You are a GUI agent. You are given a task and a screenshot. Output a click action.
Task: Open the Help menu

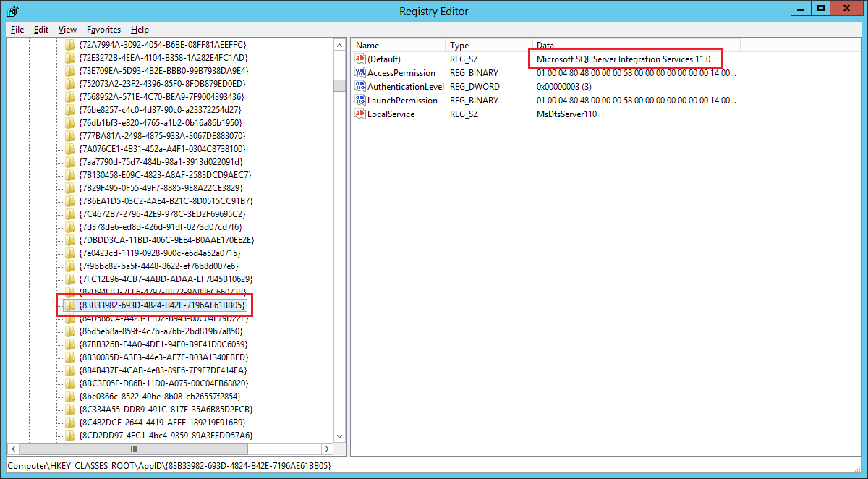pos(140,30)
